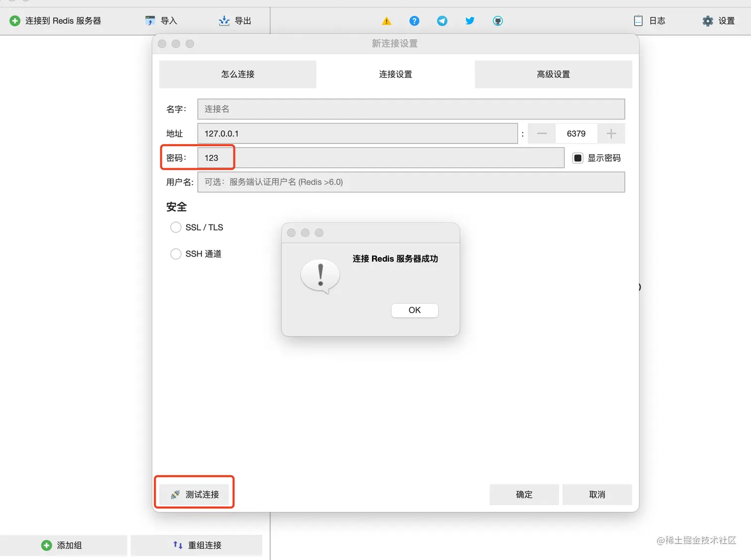Screen dimensions: 751x560
Task: Click the 安全 section heading
Action: (176, 207)
